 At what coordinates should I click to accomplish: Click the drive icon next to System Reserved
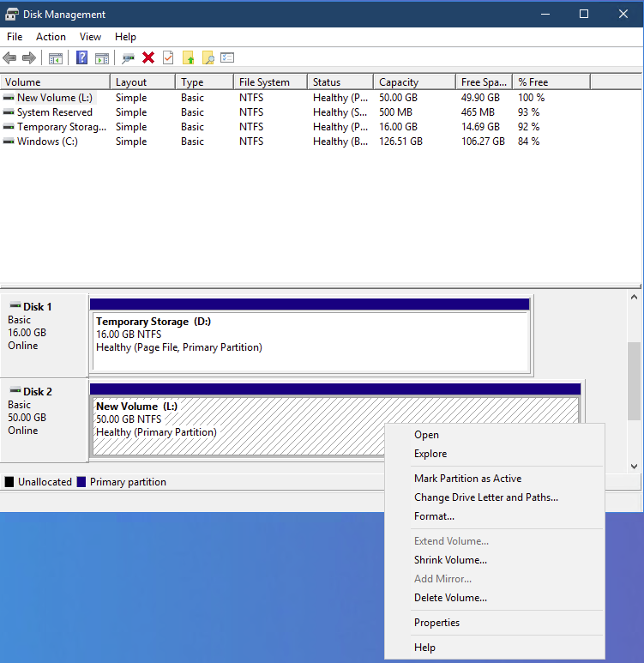click(x=9, y=112)
